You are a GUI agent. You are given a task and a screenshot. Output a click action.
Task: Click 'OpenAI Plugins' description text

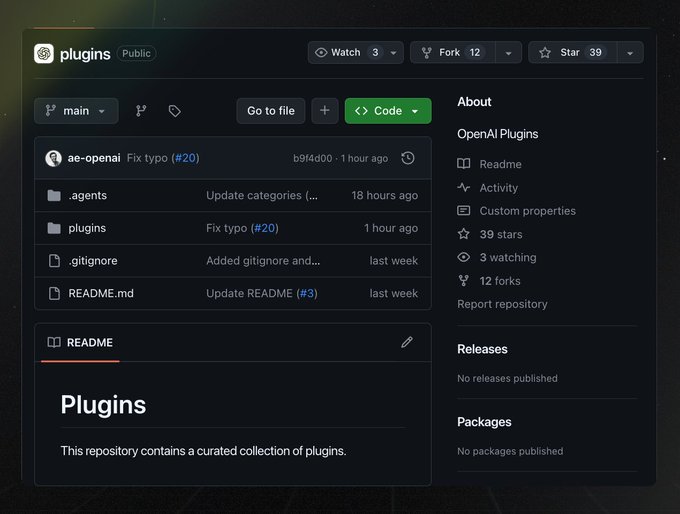[x=497, y=134]
